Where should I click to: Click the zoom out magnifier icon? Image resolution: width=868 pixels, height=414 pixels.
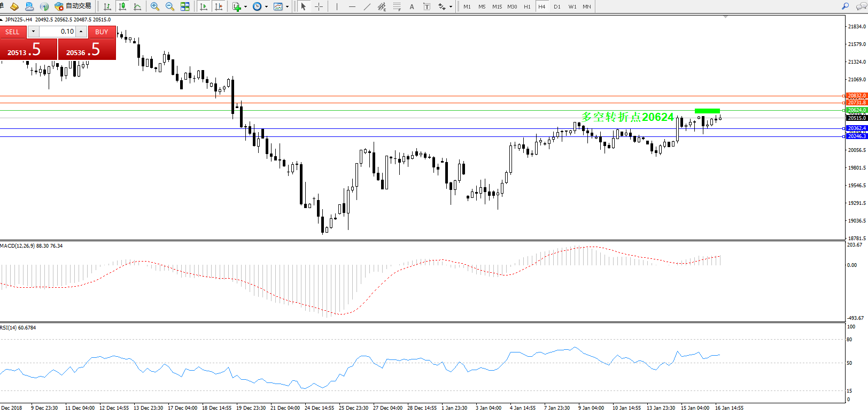coord(170,6)
